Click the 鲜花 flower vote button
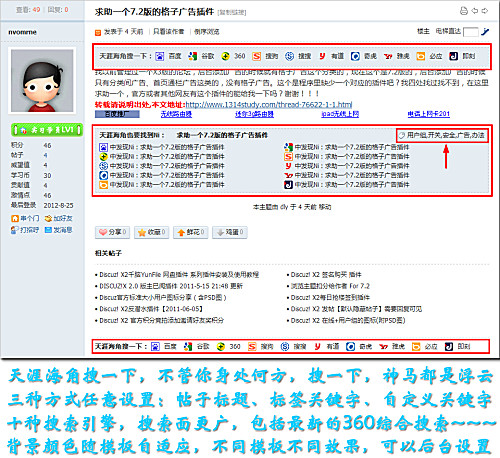The image size is (500, 458). (x=190, y=232)
